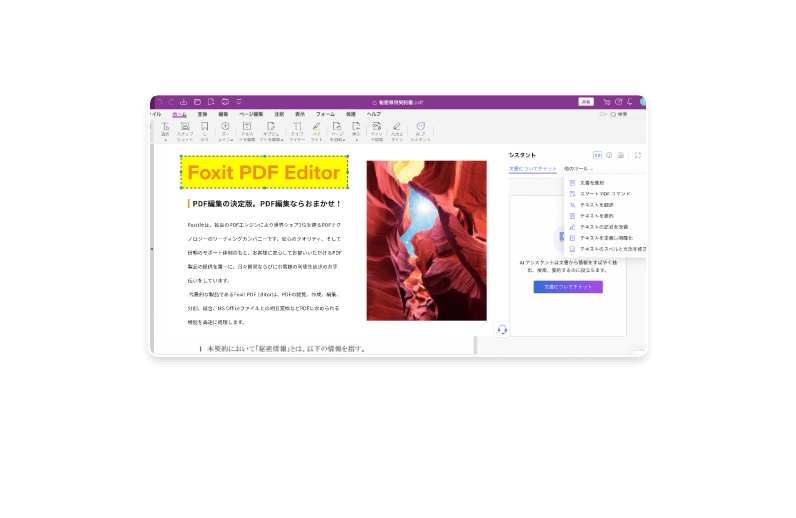The width and height of the screenshot is (796, 518).
Task: Click the スナップショット tool
Action: (185, 132)
